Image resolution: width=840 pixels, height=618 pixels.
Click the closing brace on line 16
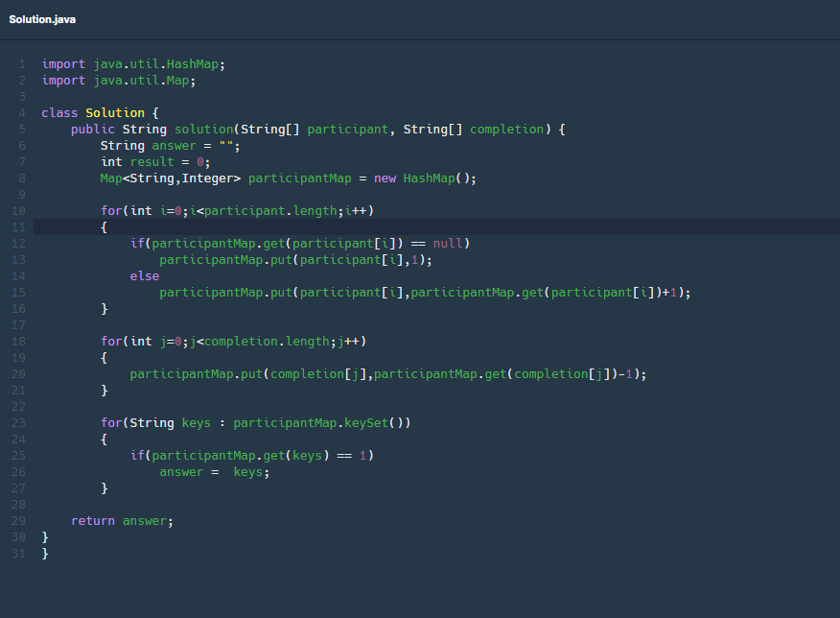(x=104, y=309)
